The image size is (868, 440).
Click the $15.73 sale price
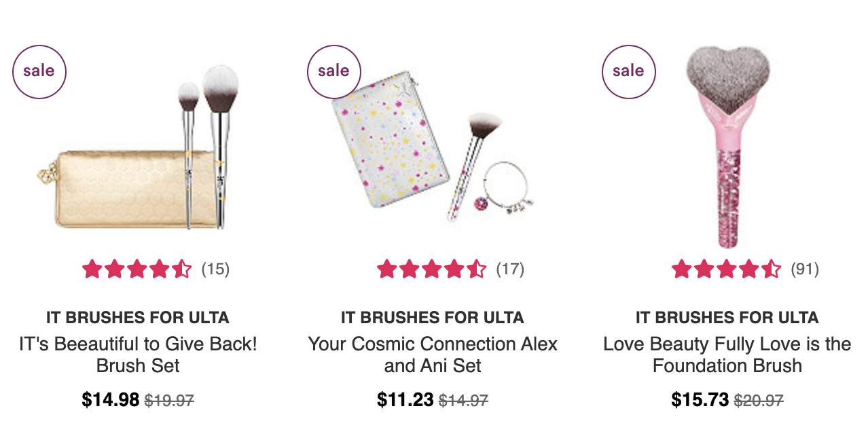coord(700,400)
